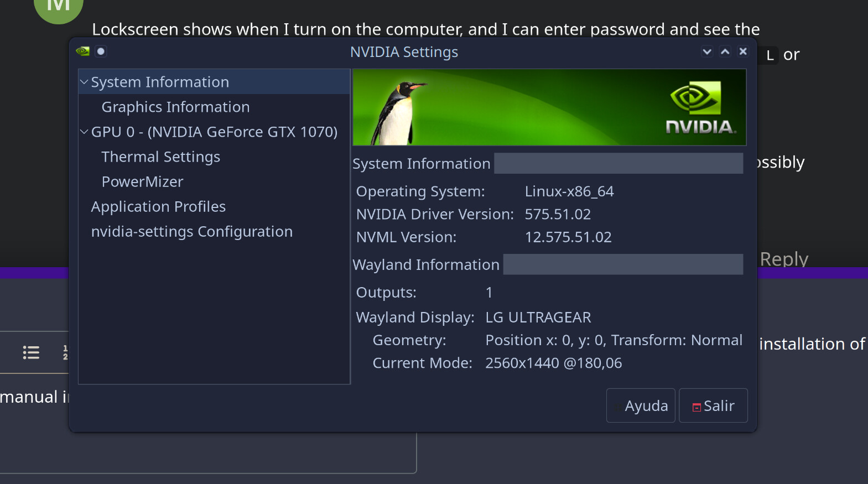Click the current mode 2560x1440 @180,06 value
Viewport: 868px width, 484px height.
(x=554, y=363)
